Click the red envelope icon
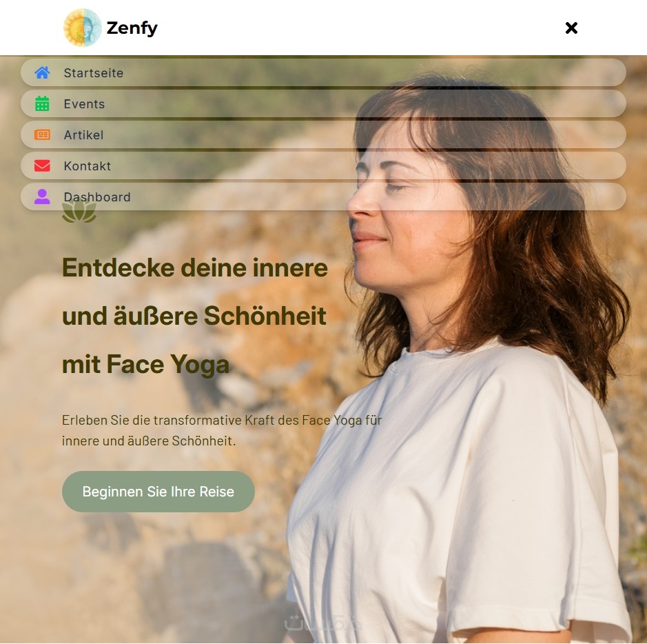This screenshot has height=644, width=647. pyautogui.click(x=42, y=165)
